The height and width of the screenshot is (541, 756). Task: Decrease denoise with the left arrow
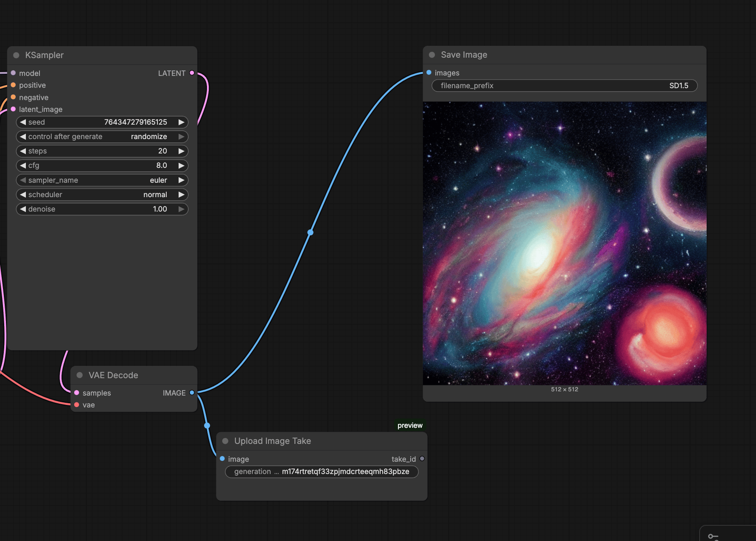23,209
